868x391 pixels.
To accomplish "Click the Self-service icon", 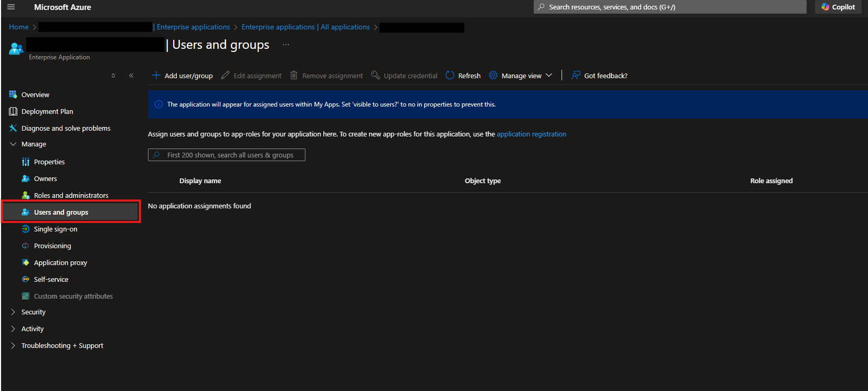I will tap(26, 279).
